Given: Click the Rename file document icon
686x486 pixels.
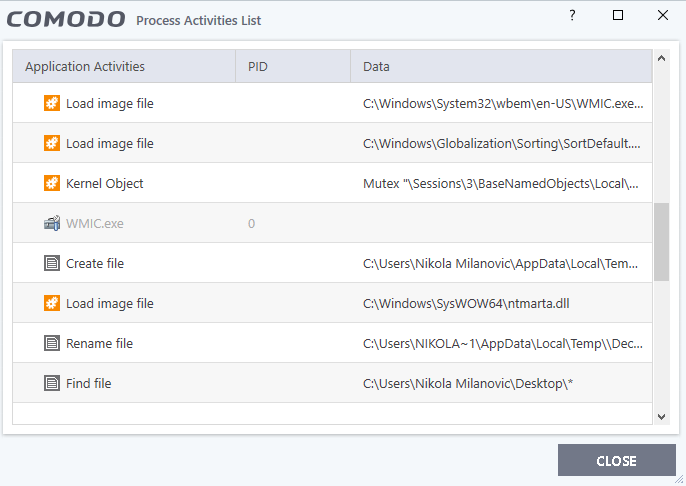Looking at the screenshot, I should (x=52, y=343).
